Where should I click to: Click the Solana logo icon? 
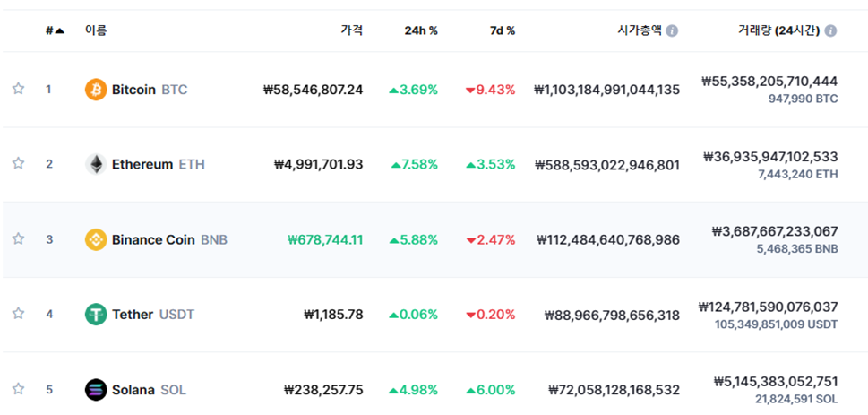(96, 390)
